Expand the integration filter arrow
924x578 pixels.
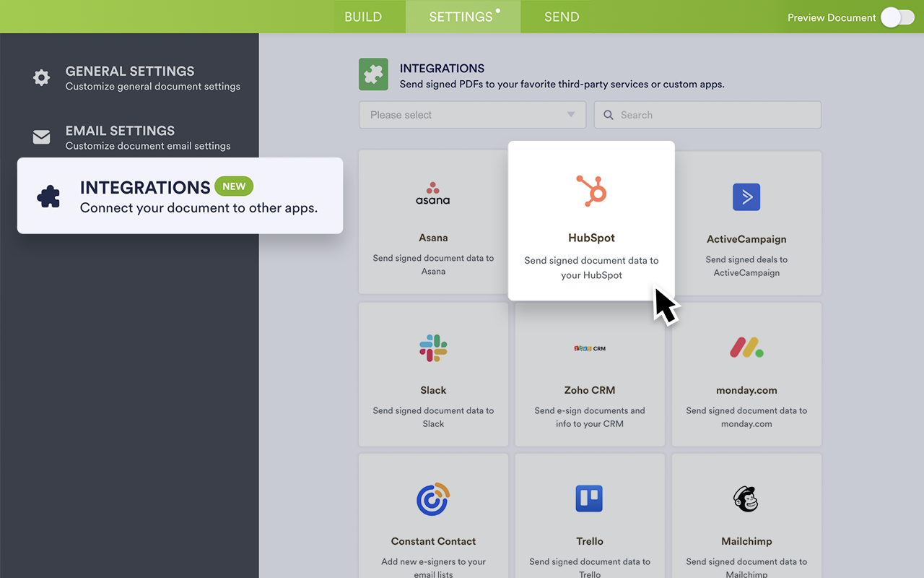570,114
